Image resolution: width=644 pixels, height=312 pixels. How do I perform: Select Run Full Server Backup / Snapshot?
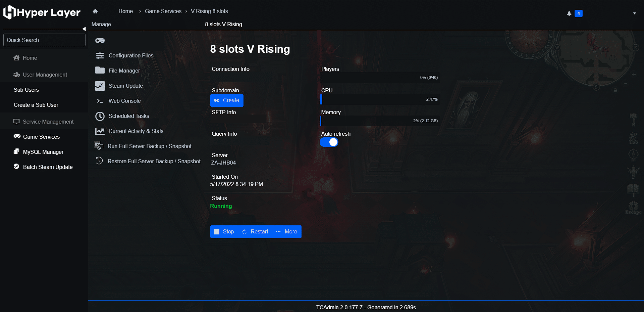coord(150,146)
